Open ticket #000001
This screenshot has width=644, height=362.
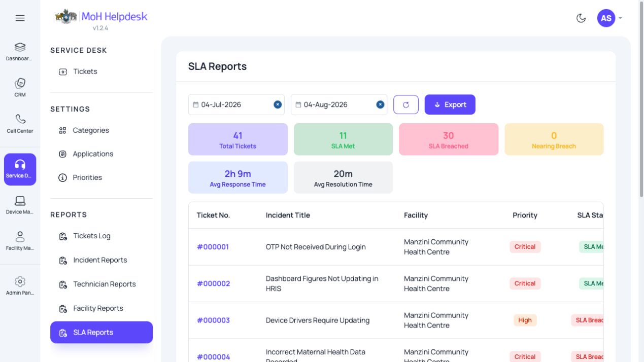coord(213,247)
